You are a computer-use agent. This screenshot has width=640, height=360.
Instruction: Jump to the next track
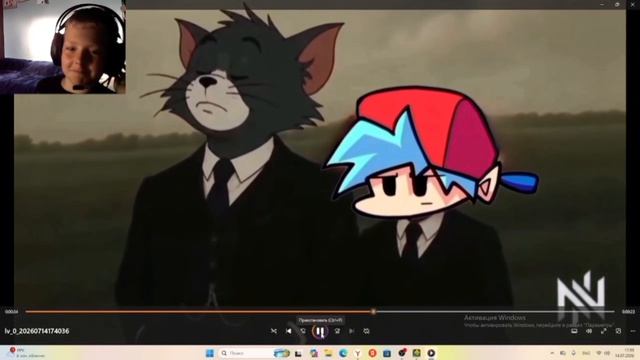pos(351,331)
